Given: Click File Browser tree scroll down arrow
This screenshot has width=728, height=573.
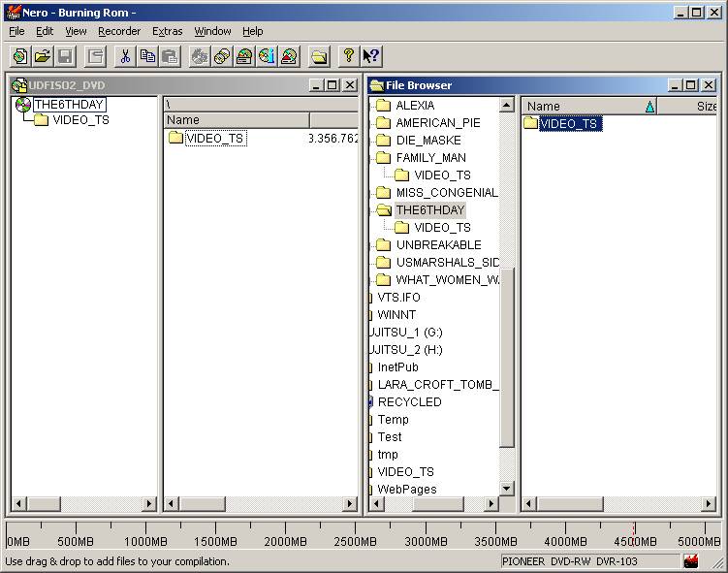Looking at the screenshot, I should point(507,488).
